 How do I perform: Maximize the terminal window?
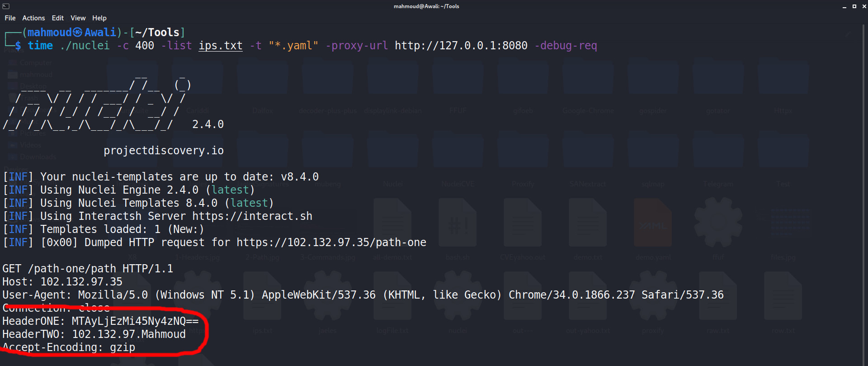(854, 6)
